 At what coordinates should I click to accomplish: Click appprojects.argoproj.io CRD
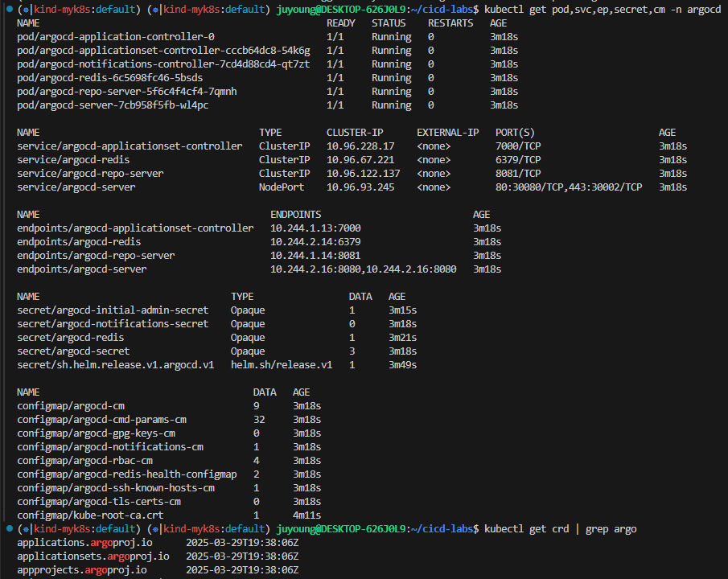tap(82, 570)
